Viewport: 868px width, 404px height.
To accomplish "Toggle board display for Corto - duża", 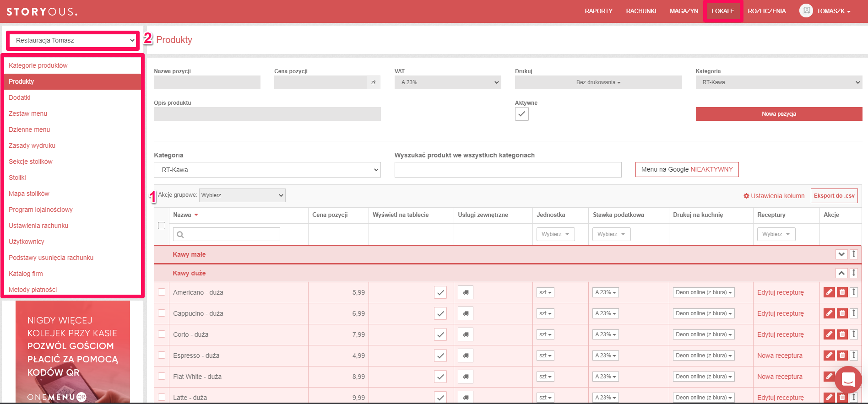I will 440,334.
